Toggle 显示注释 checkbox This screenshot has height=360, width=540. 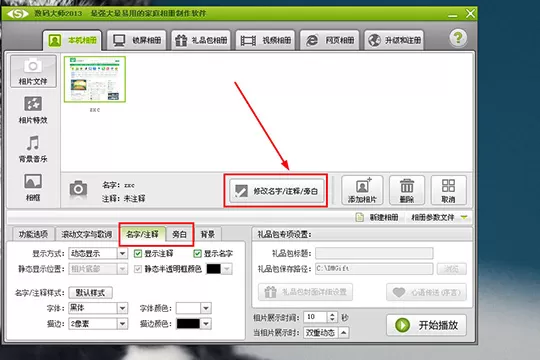138,254
